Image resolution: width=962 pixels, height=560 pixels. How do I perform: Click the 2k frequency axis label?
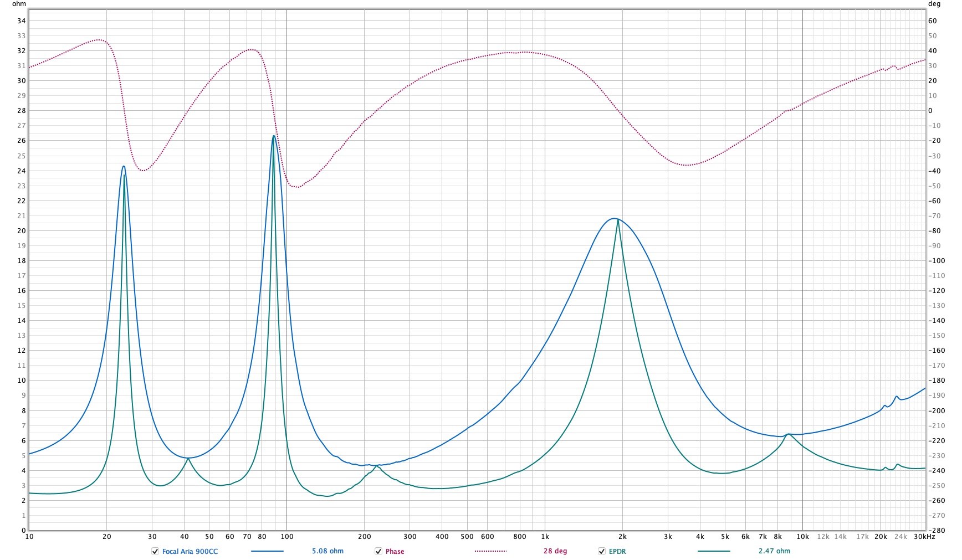pos(622,536)
